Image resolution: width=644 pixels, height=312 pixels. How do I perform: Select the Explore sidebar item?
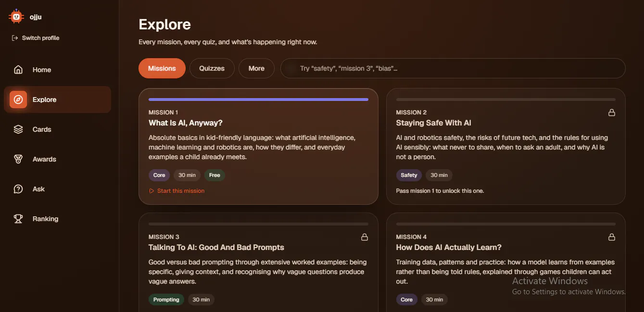coord(57,100)
